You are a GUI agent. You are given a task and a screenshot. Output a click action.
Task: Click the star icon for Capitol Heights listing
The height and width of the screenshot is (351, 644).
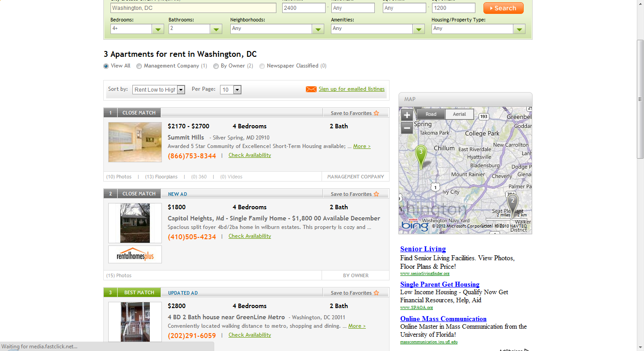point(376,194)
